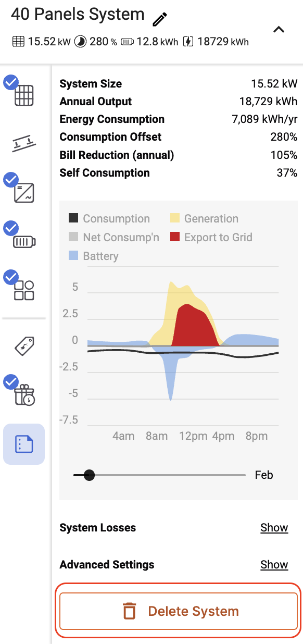Click the Delete System button

click(179, 611)
